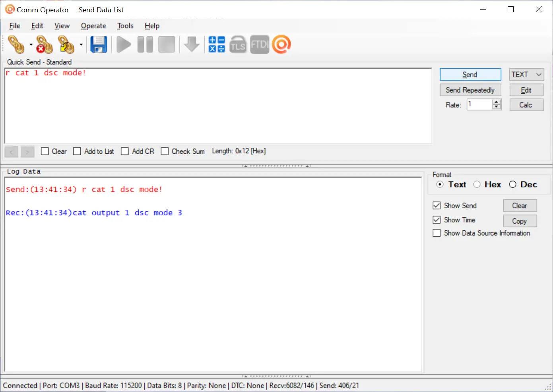Screen dimensions: 553x392
Task: Click the orange Comm Operator logo icon
Action: 281,44
